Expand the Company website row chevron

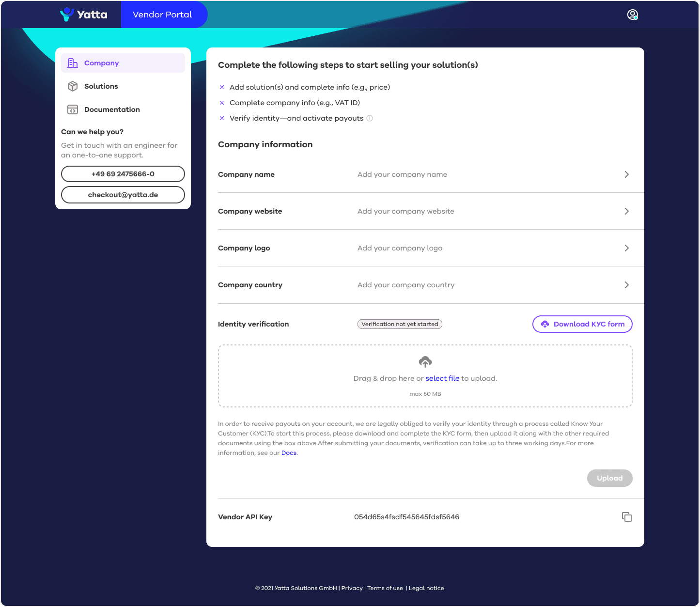626,211
